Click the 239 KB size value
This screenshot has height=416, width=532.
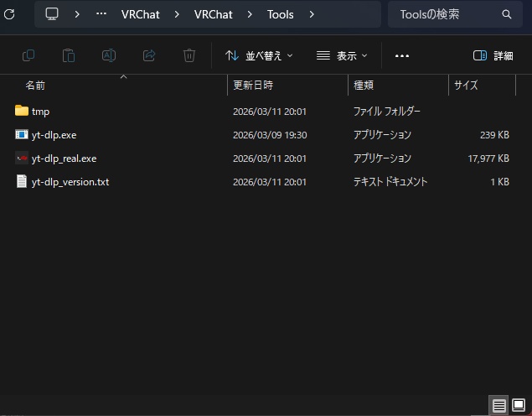494,135
